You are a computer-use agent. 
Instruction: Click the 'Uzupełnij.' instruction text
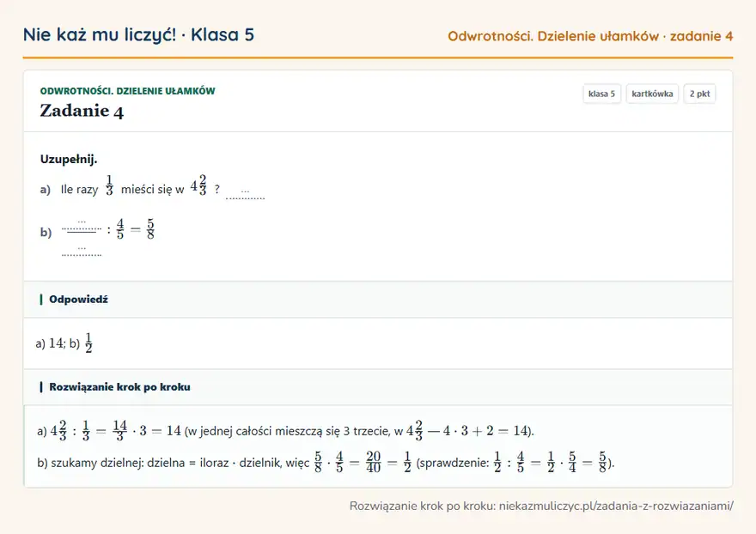tap(69, 159)
